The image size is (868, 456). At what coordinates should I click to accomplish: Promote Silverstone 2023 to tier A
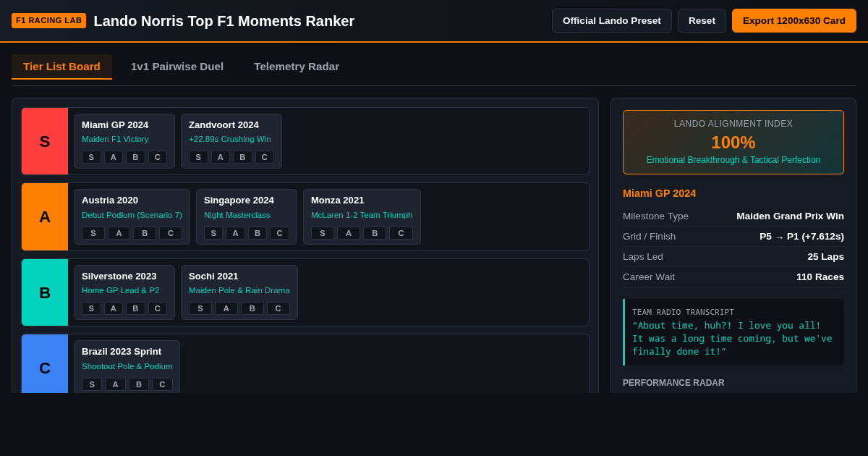(114, 308)
